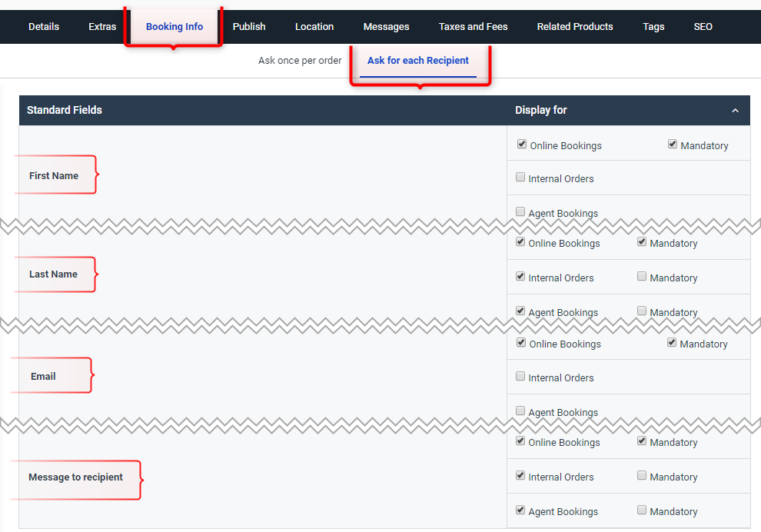Check Mandatory for Last Name Agent Bookings
761x532 pixels.
point(642,311)
